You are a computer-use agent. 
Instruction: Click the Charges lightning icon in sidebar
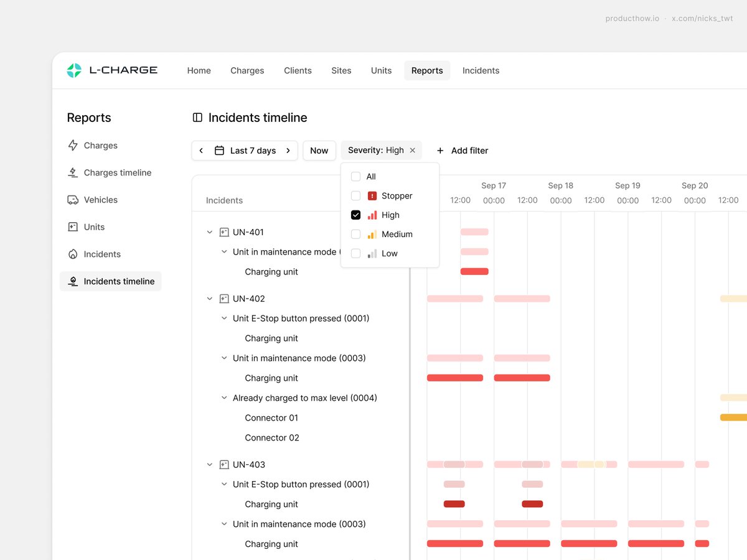[x=73, y=146]
